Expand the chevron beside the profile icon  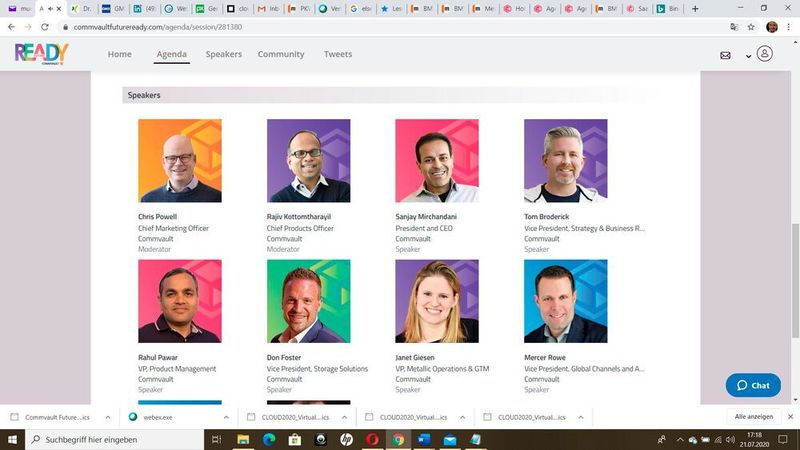click(x=748, y=56)
